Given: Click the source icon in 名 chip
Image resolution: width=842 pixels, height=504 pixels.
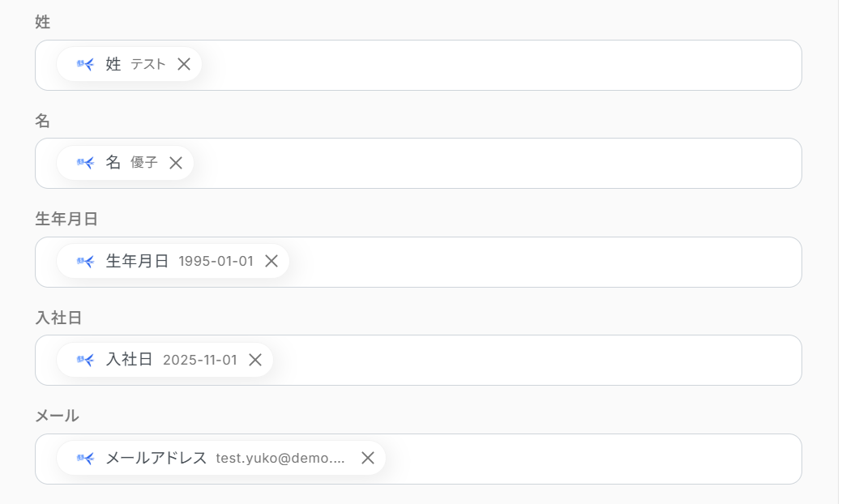Looking at the screenshot, I should click(85, 163).
